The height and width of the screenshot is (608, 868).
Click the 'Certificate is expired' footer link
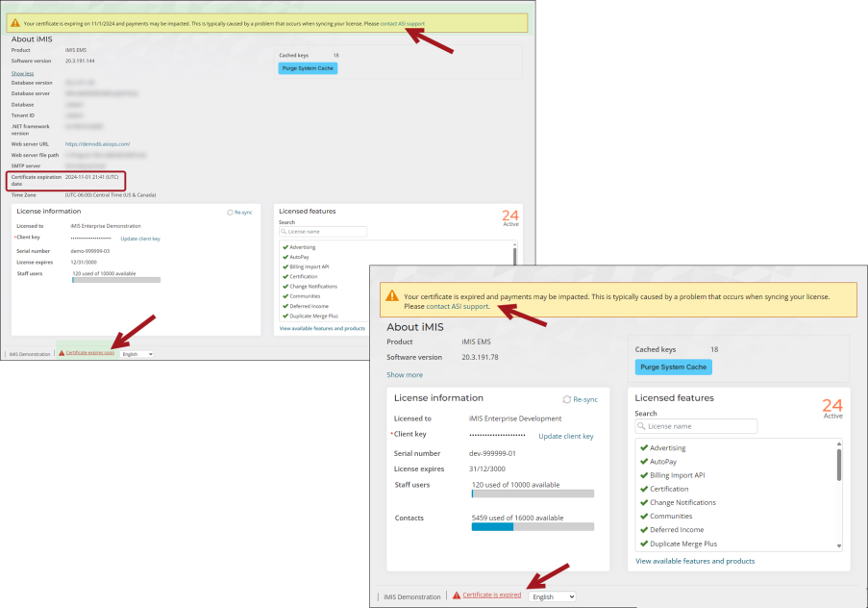coord(491,595)
